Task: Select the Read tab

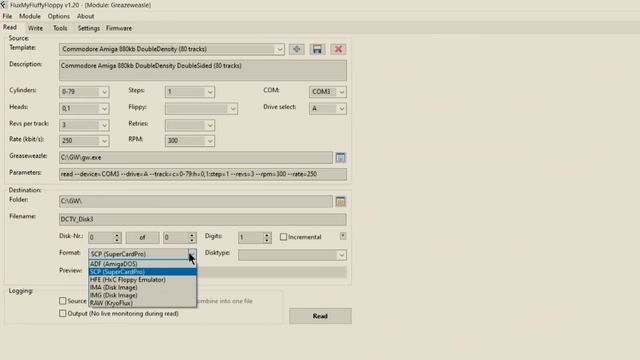Action: 10,27
